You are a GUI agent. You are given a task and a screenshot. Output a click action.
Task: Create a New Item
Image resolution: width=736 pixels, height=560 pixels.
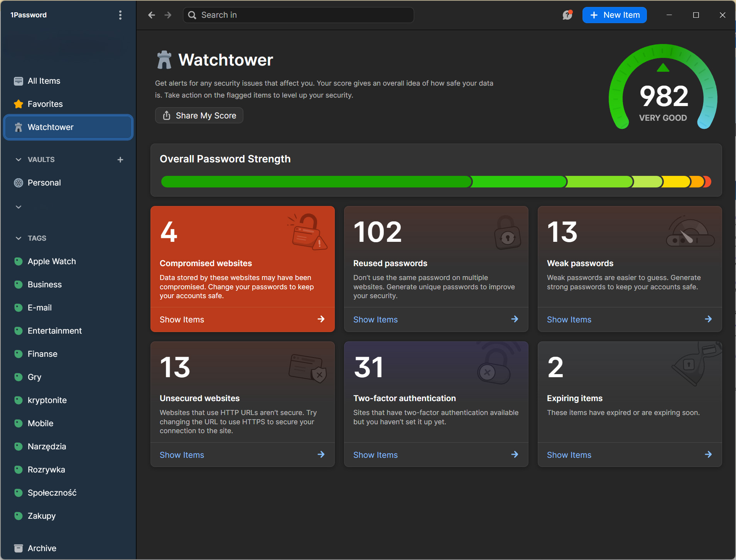(614, 15)
